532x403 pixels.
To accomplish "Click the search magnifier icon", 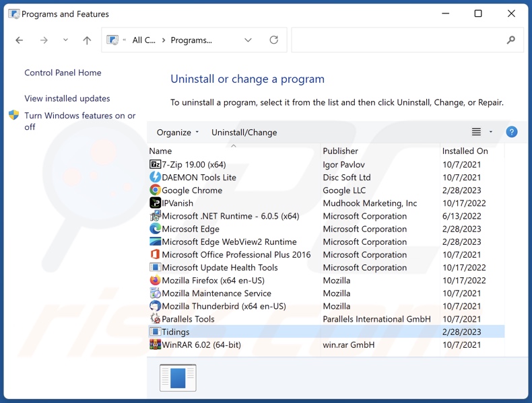I will tap(511, 40).
